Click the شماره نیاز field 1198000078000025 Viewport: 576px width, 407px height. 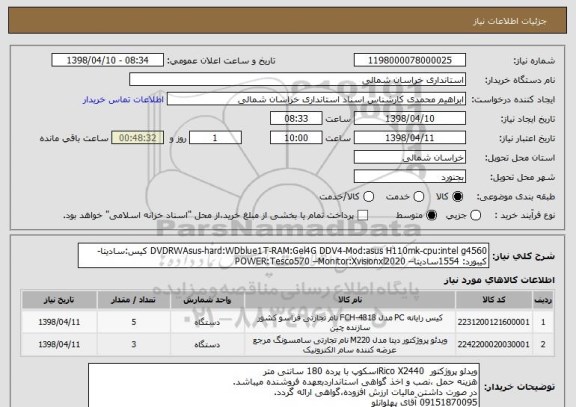pyautogui.click(x=410, y=60)
